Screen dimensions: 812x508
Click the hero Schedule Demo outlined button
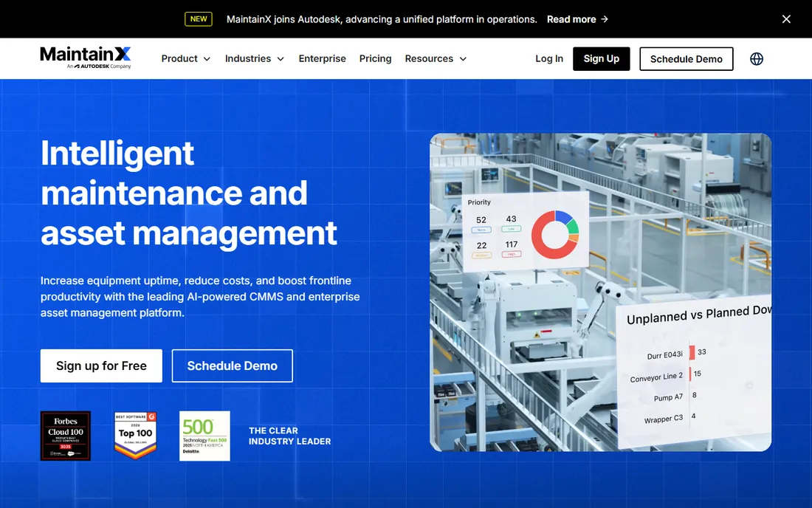(x=232, y=366)
